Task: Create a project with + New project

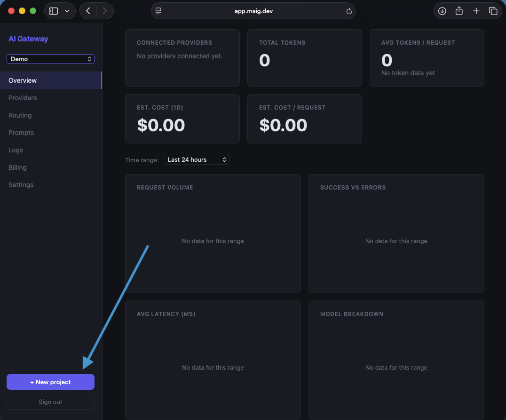Action: (50, 382)
